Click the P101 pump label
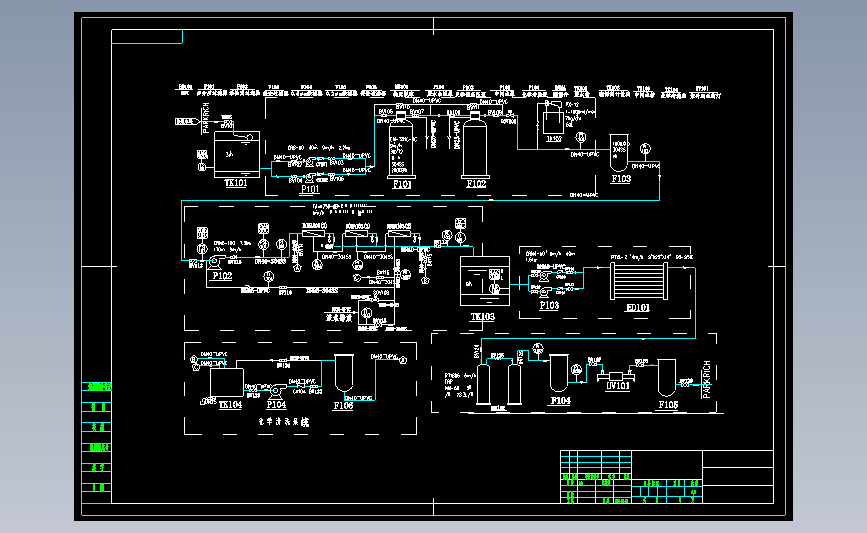Screen dimensions: 867x533 coord(310,189)
